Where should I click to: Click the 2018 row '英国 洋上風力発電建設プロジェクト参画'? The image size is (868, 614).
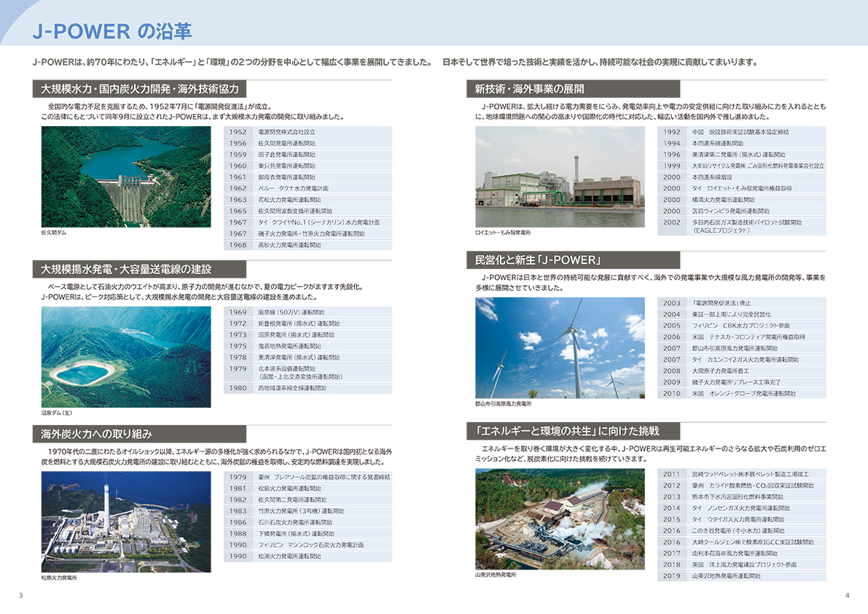click(742, 564)
